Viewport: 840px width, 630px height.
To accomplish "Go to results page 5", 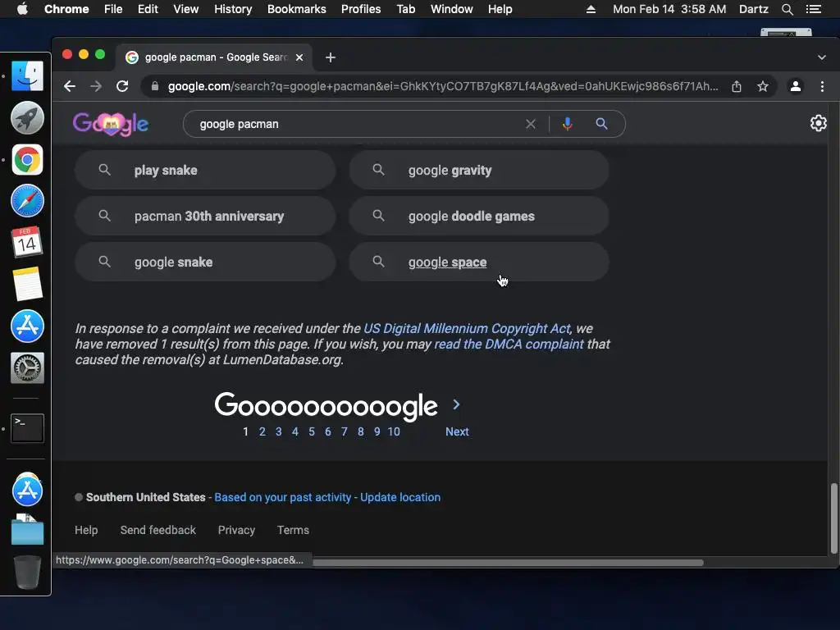I will coord(311,431).
